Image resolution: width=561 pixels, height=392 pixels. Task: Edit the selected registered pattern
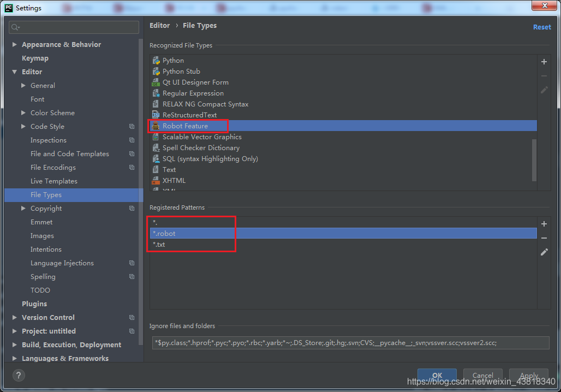pos(544,252)
